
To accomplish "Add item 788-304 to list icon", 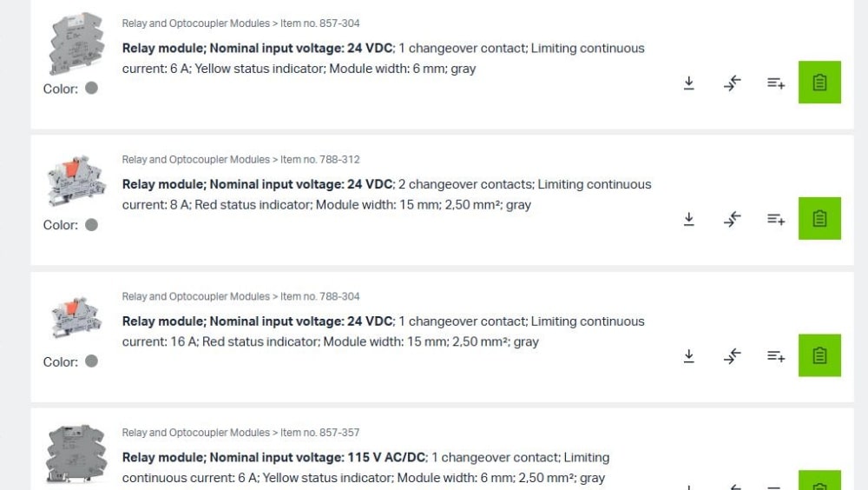I will pyautogui.click(x=775, y=356).
